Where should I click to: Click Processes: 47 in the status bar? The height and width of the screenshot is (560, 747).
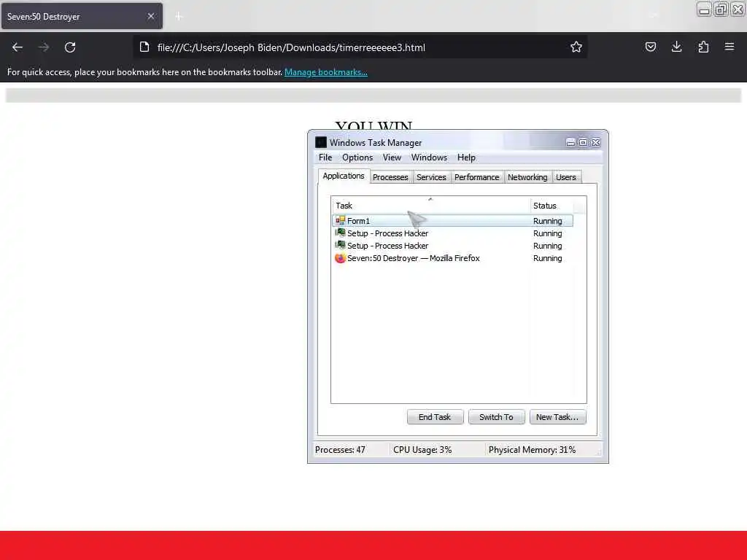tap(340, 450)
